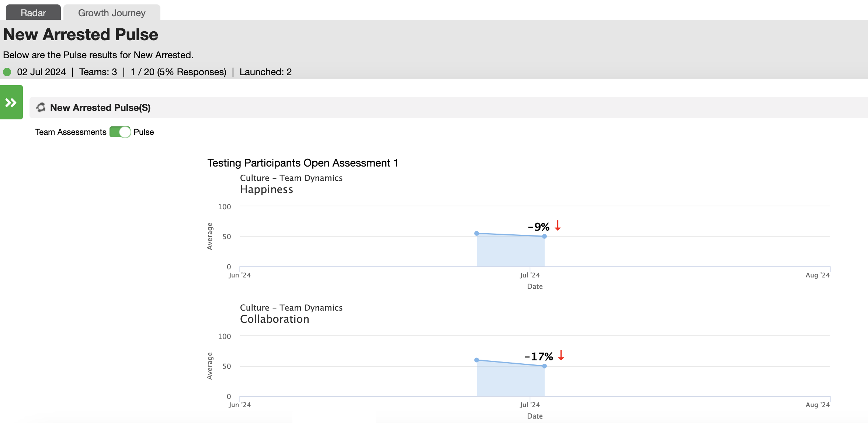Click the Pulse label beside the toggle

(143, 132)
